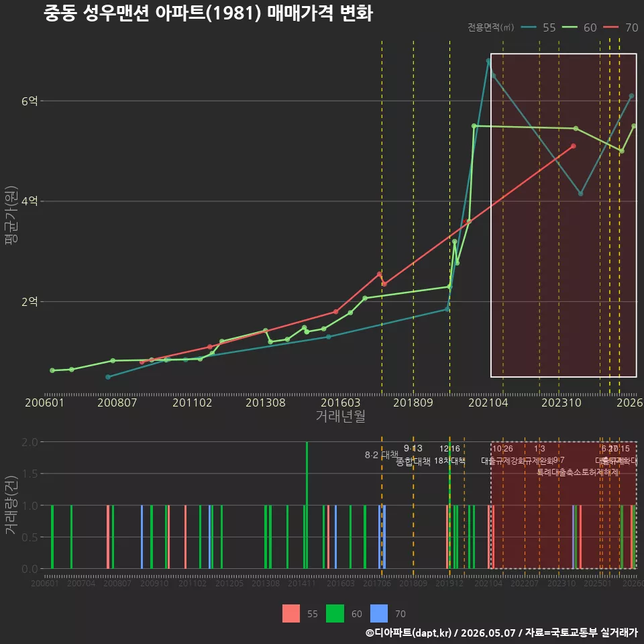Click the 디아파트(dapt.kr) source credit

[x=409, y=633]
